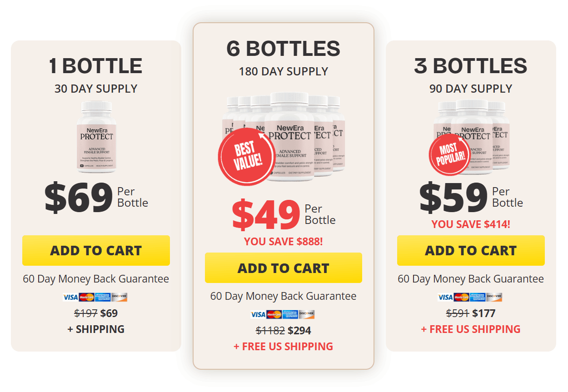Viewport: 568px width, 392px height.
Task: Add the 6 Bottles package to cart
Action: coord(283,268)
